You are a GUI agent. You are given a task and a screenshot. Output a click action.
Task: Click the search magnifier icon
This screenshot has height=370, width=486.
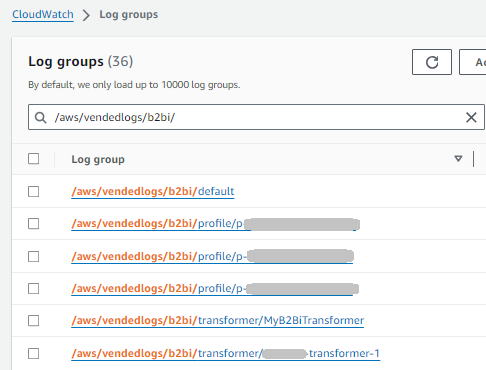pyautogui.click(x=41, y=117)
